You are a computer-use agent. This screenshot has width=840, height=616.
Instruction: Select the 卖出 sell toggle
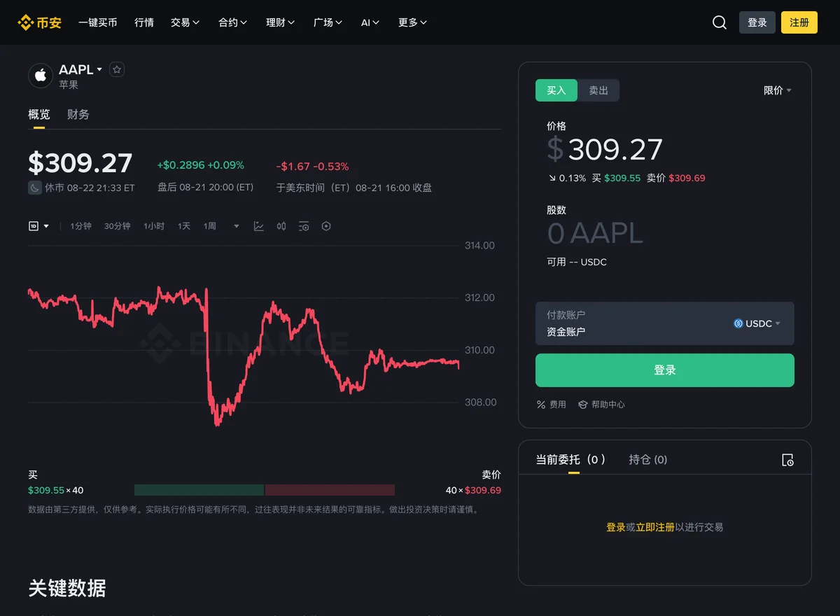click(x=598, y=90)
